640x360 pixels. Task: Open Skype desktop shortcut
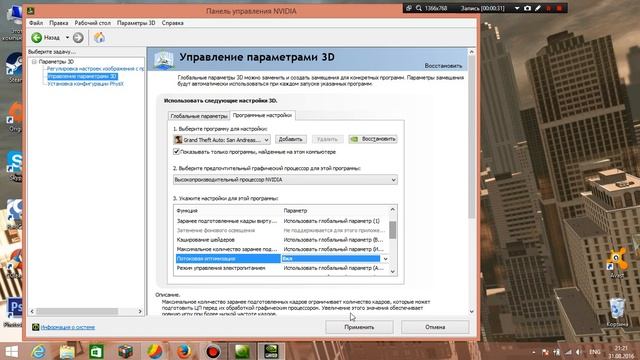[x=15, y=166]
